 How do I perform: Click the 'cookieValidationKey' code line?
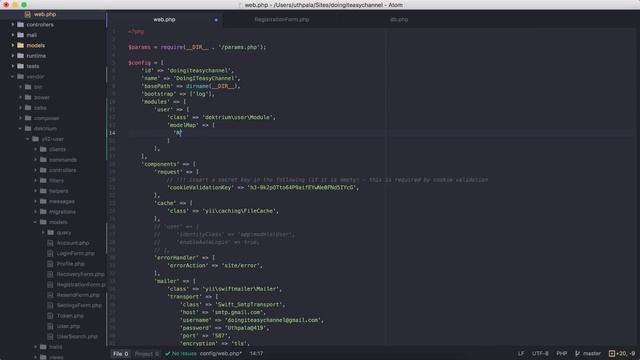[x=263, y=188]
